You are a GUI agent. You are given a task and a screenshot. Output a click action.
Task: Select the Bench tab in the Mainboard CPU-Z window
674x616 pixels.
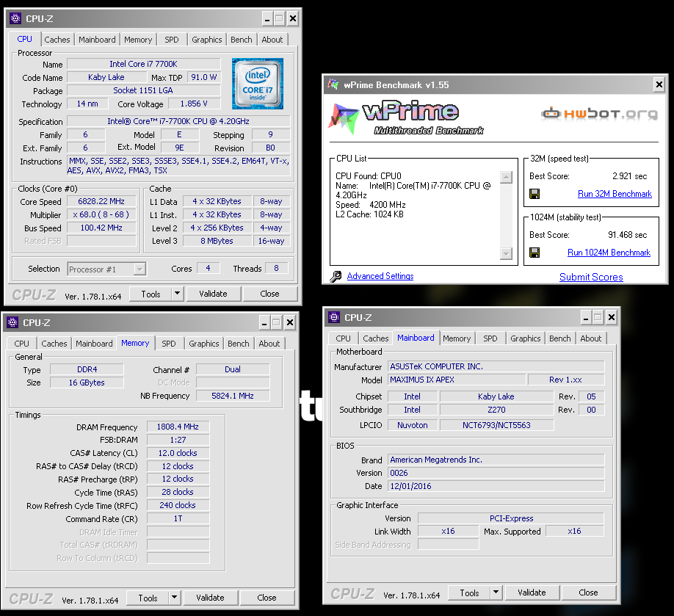[559, 338]
